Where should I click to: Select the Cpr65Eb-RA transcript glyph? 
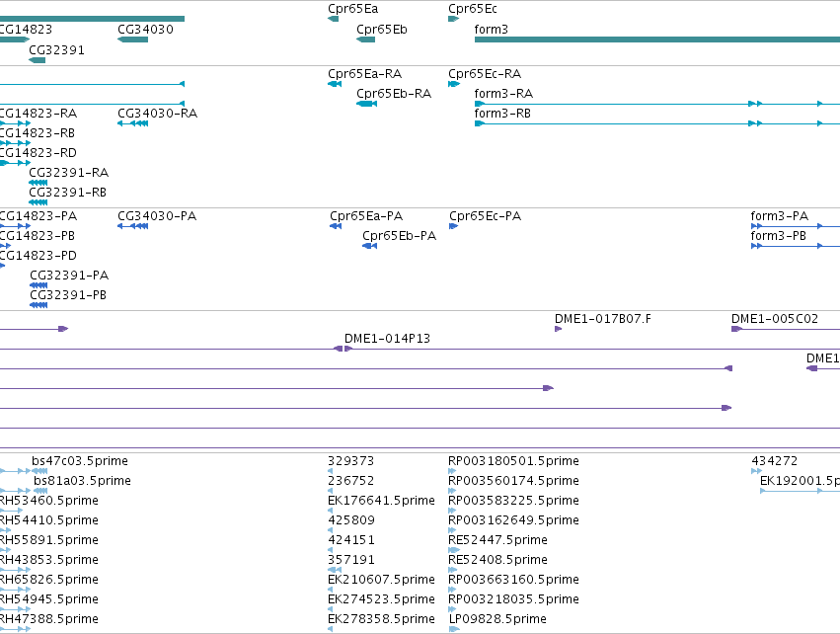tap(367, 104)
